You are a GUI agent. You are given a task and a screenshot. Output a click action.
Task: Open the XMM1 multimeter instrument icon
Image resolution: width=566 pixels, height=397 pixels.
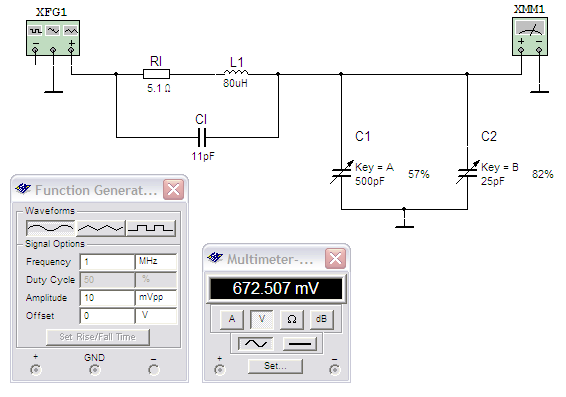[530, 36]
